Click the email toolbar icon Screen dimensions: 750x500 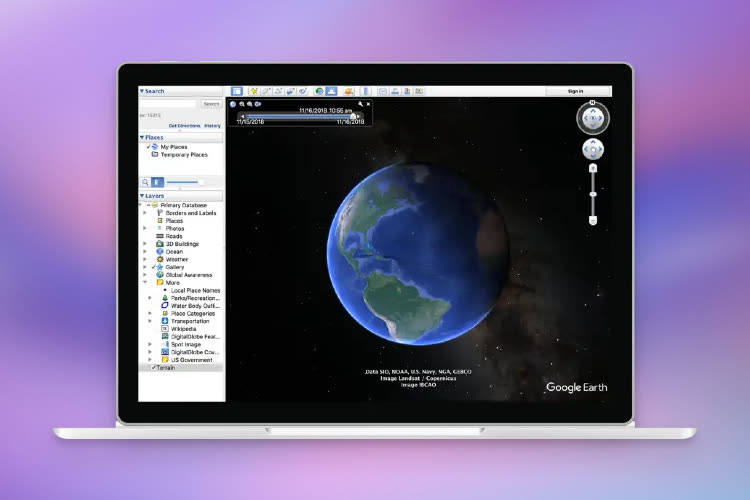(x=383, y=91)
